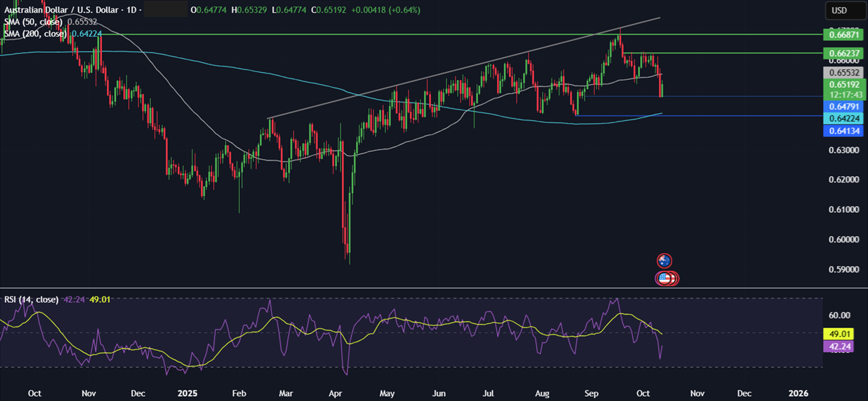The height and width of the screenshot is (401, 868).
Task: Click the 0.64134 blue price label
Action: click(x=843, y=131)
